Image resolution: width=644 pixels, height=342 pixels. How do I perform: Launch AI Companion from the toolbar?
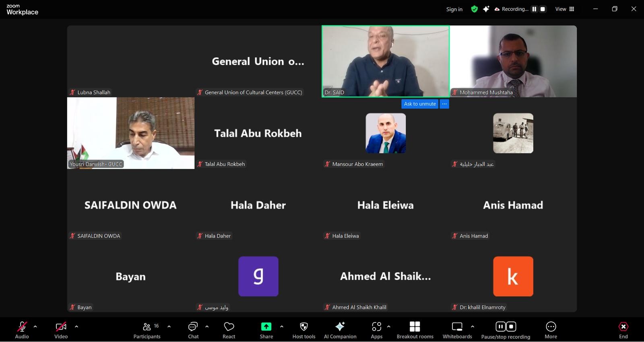pos(340,330)
